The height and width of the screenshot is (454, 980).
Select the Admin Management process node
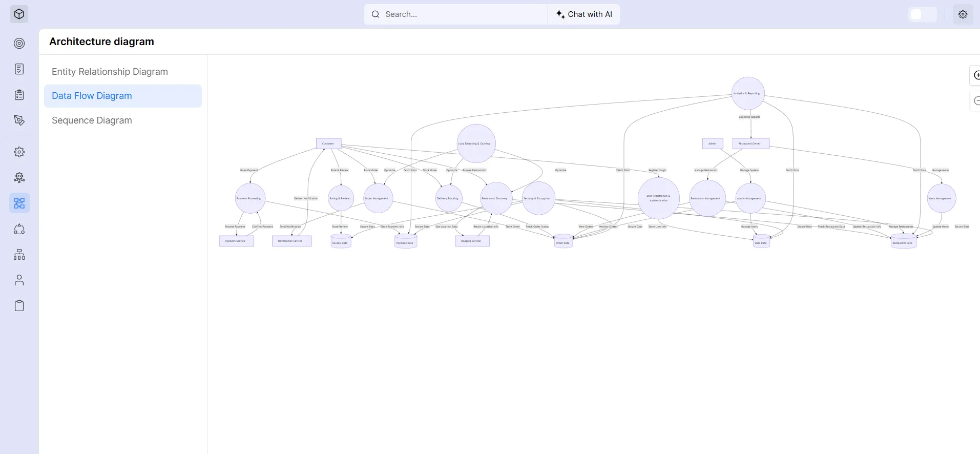[750, 198]
